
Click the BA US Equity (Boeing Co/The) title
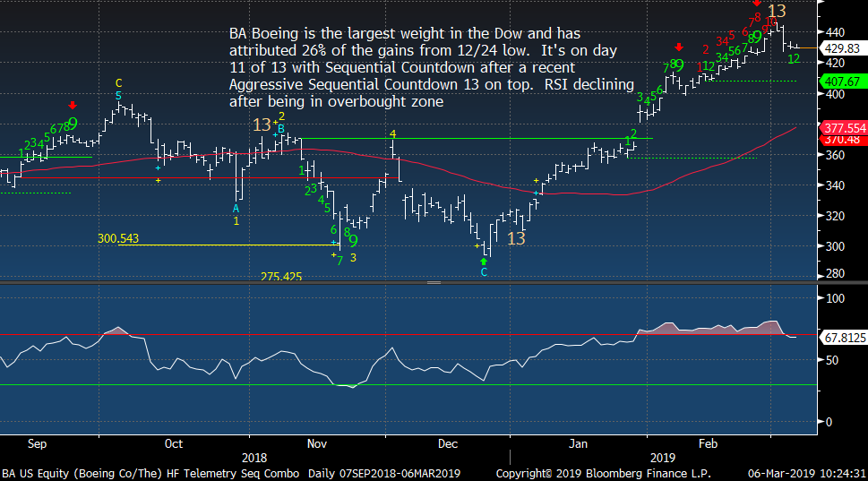click(x=82, y=474)
